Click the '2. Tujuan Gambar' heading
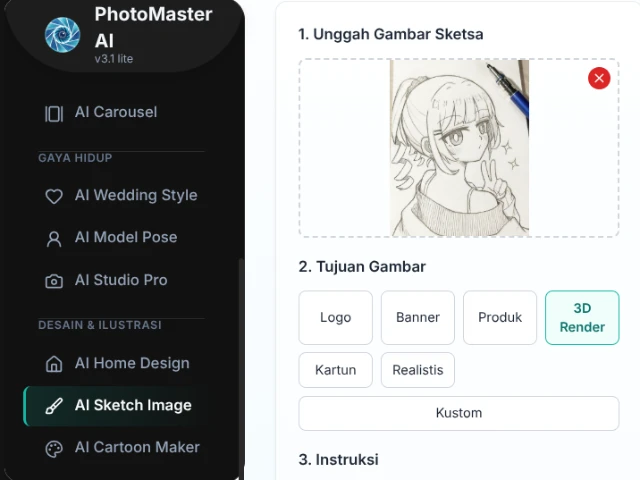Image resolution: width=640 pixels, height=480 pixels. [362, 267]
